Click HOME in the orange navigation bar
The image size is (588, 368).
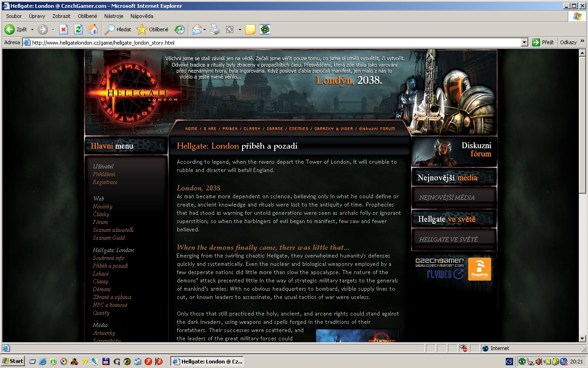coord(192,129)
